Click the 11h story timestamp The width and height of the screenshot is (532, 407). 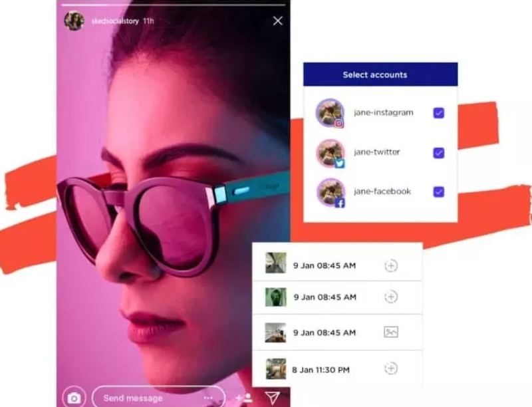pyautogui.click(x=148, y=21)
